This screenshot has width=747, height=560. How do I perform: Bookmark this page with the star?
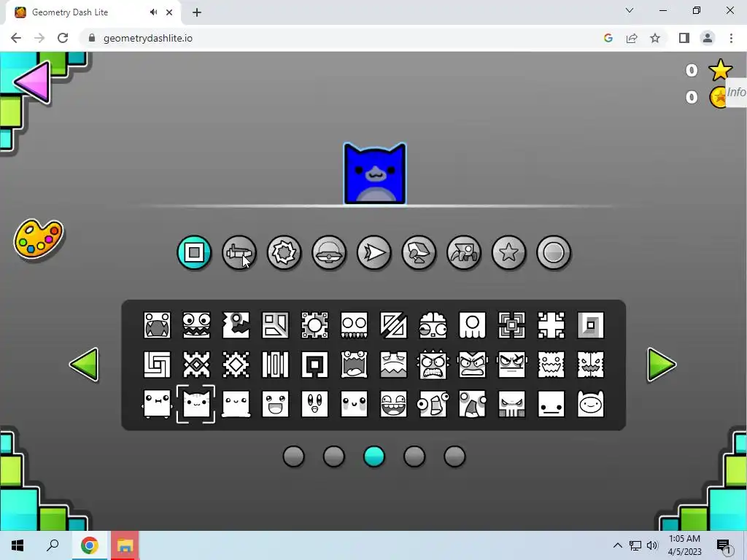[655, 38]
